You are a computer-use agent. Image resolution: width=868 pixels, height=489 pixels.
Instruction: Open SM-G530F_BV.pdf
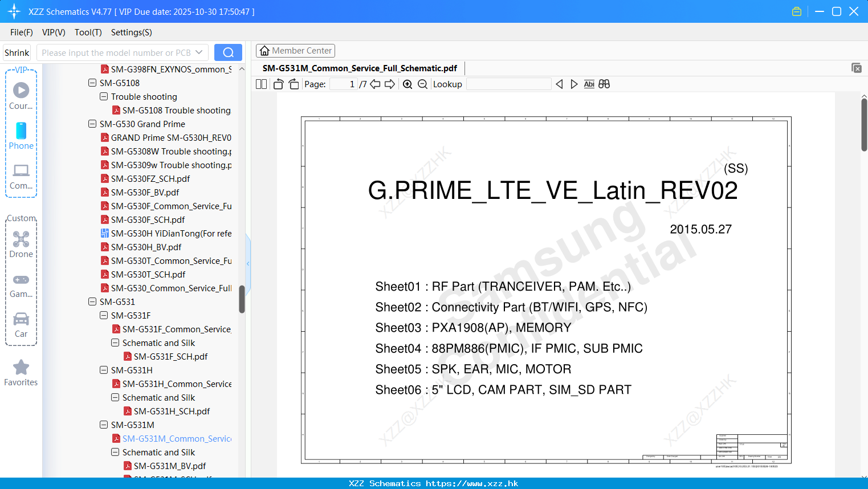[x=140, y=193]
